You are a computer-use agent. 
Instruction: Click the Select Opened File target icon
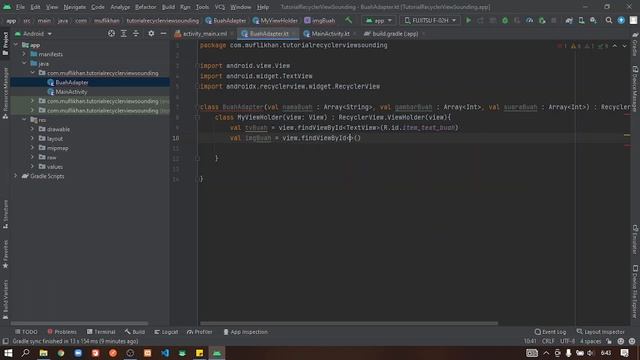tap(111, 33)
